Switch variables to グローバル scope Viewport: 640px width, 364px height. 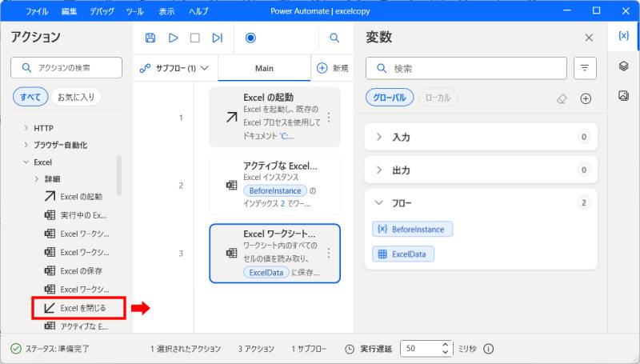390,98
